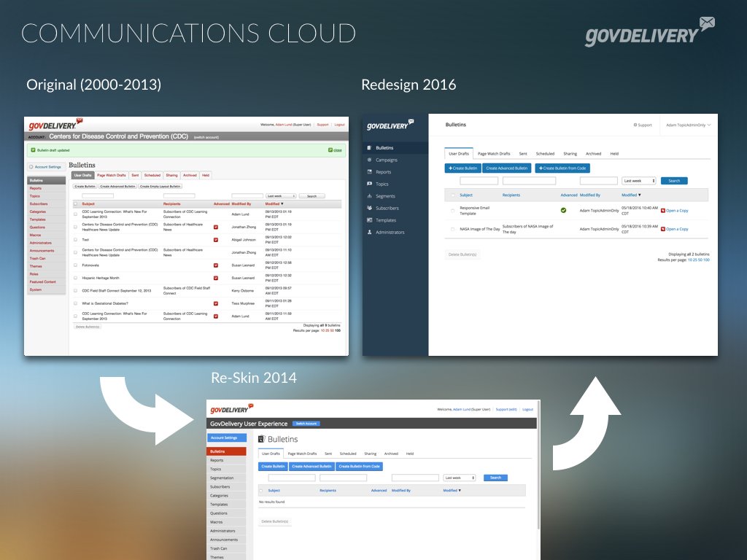Click the Subscribers icon in the 2016 sidebar

[x=371, y=208]
